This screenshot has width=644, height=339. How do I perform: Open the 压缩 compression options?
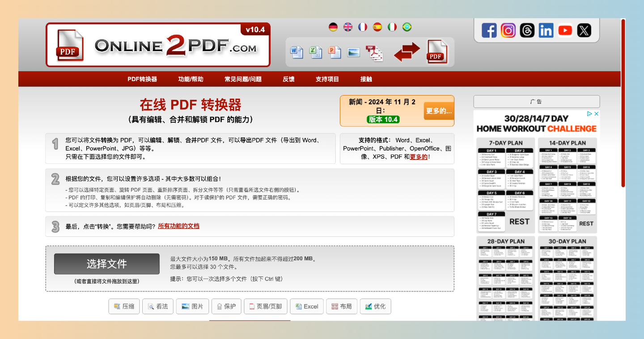(x=124, y=306)
